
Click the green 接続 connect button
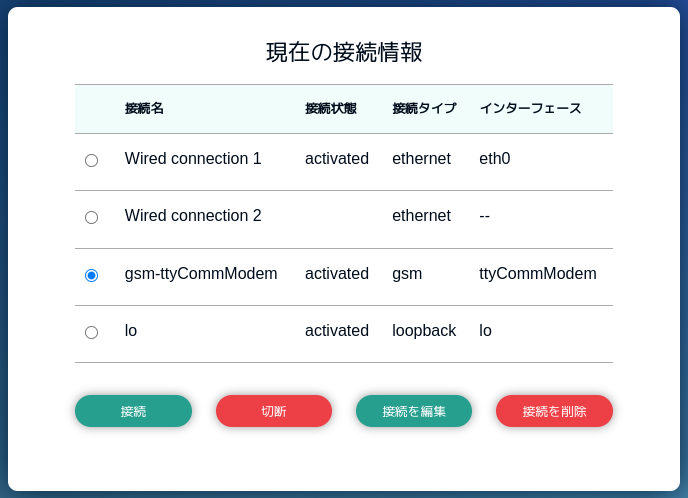tap(133, 411)
